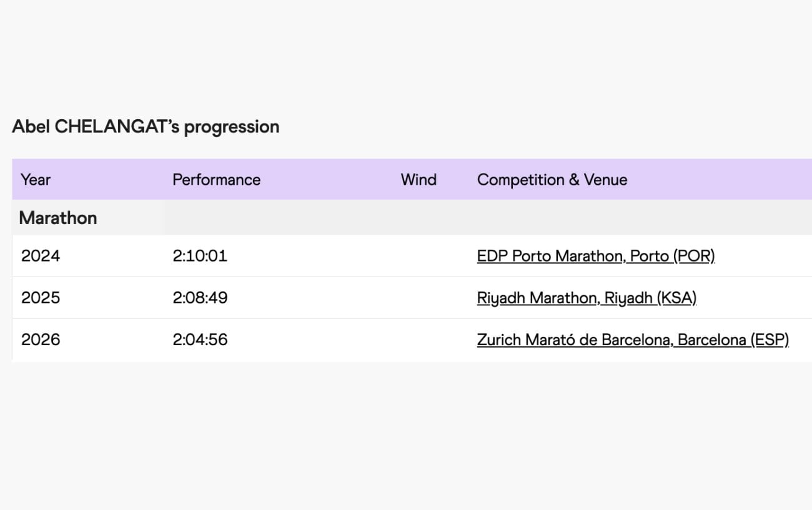Select the 2:10:01 performance time
Viewport: 812px width, 510px height.
click(200, 256)
